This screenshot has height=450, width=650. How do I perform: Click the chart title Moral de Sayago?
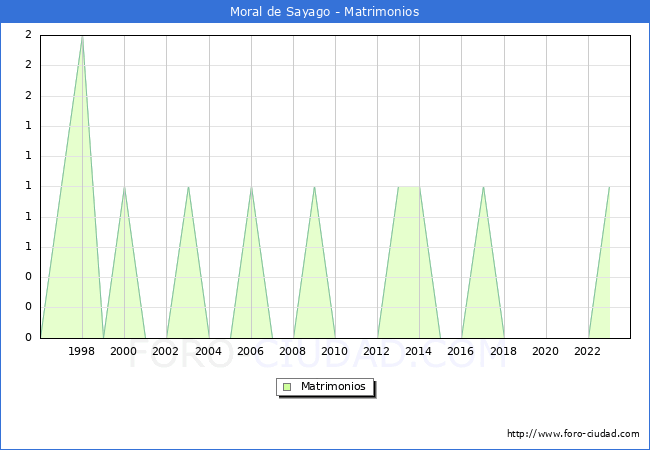point(324,12)
